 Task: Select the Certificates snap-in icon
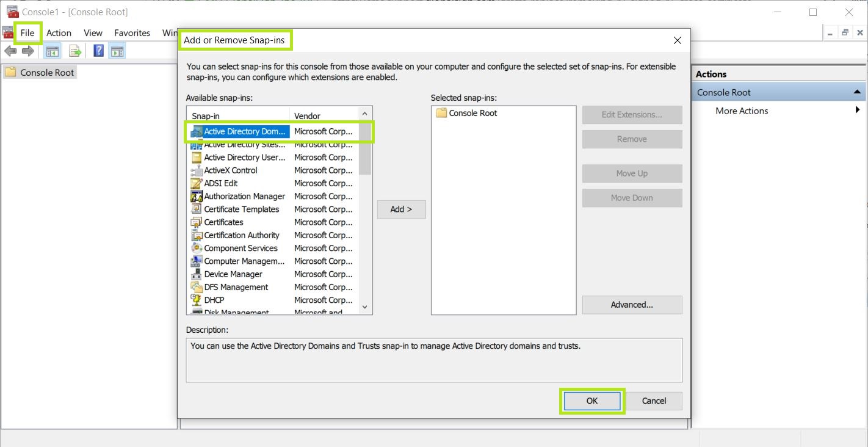coord(197,222)
